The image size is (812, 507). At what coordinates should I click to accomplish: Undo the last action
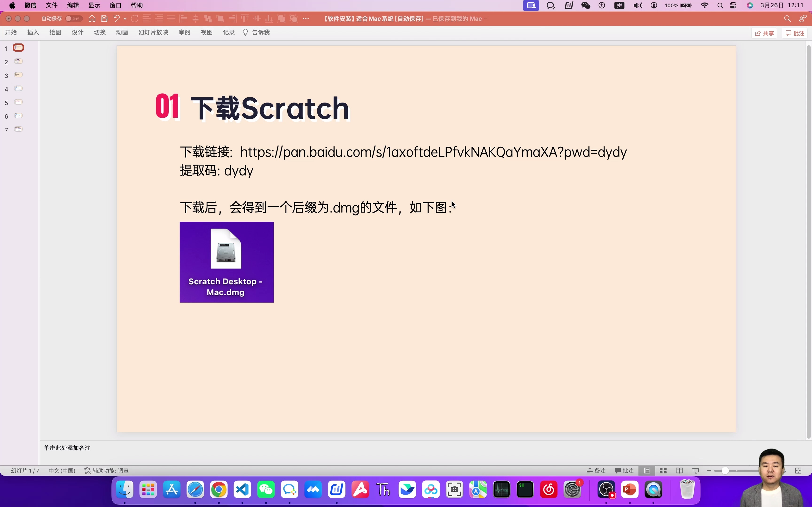117,19
